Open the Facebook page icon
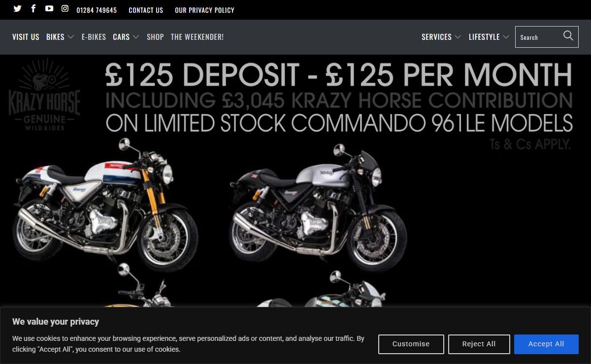The width and height of the screenshot is (591, 364). [x=33, y=8]
